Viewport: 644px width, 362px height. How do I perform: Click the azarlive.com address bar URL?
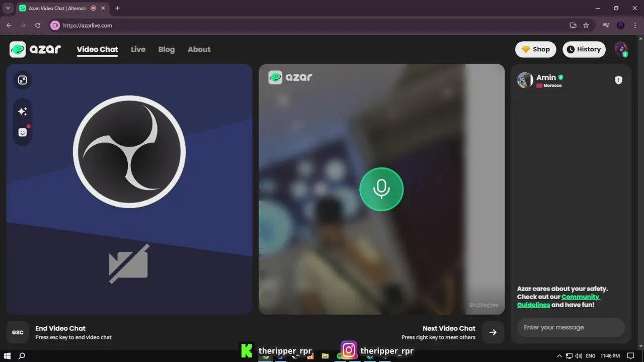[88, 25]
